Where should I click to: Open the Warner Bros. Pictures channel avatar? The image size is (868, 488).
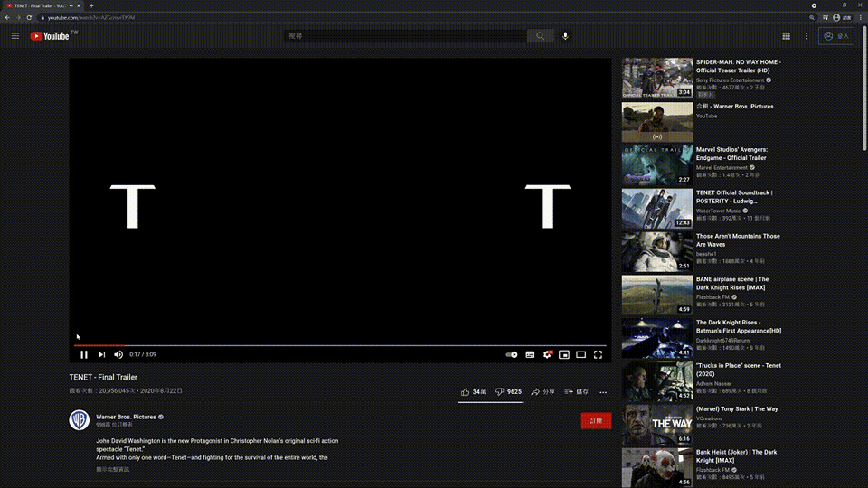click(80, 420)
